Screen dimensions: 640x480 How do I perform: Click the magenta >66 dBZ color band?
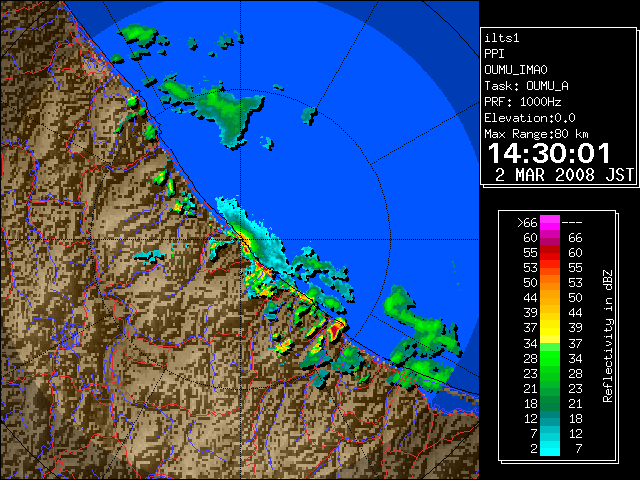pyautogui.click(x=550, y=222)
